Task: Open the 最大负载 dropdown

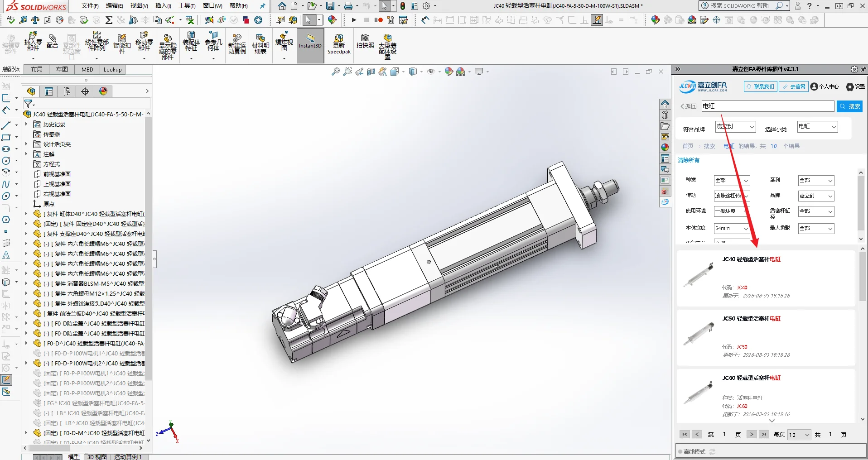Action: point(816,229)
